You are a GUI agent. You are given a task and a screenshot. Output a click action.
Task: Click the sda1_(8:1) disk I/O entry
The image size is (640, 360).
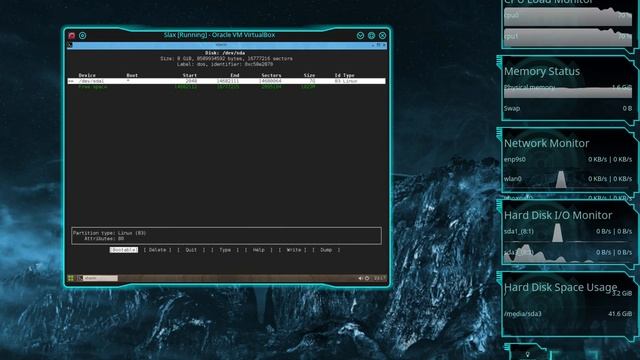pyautogui.click(x=567, y=231)
